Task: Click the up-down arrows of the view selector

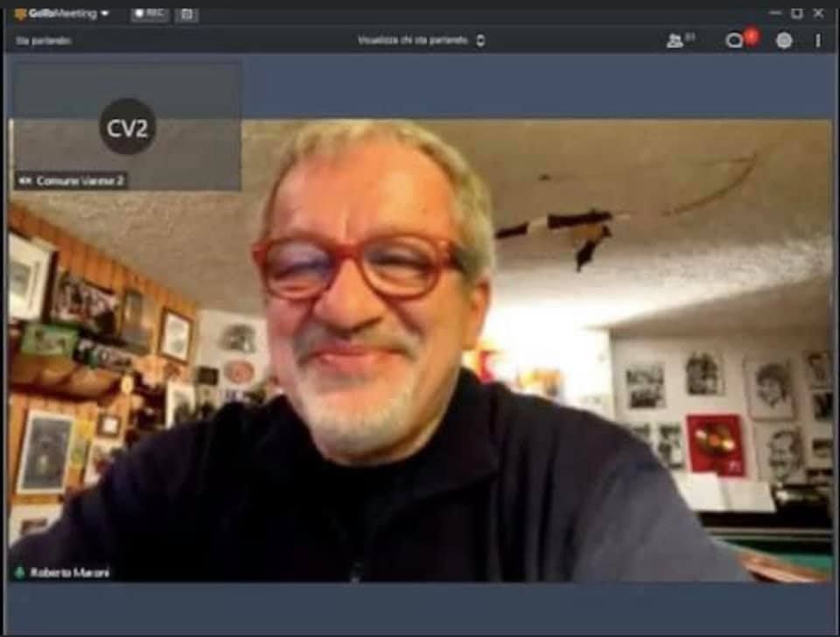Action: (x=480, y=40)
